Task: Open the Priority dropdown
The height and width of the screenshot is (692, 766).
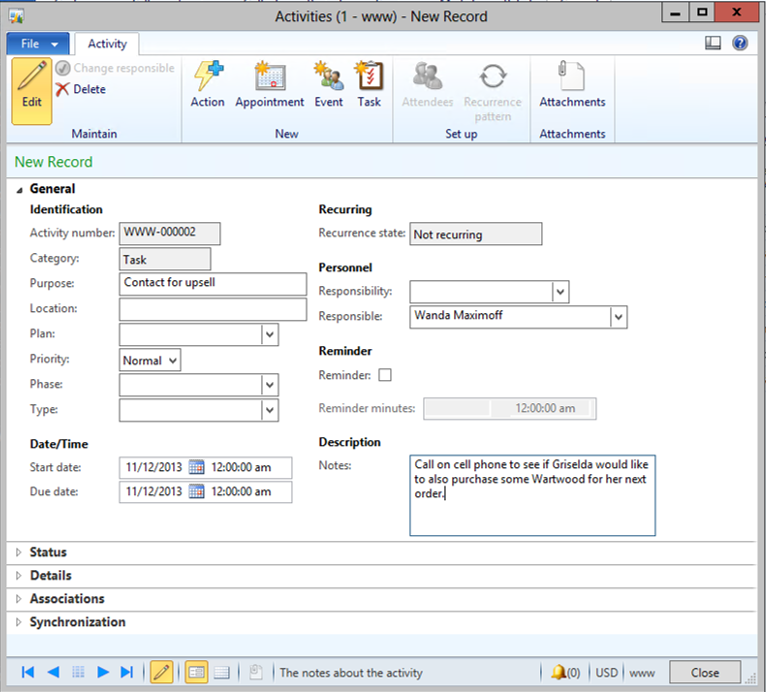Action: pyautogui.click(x=173, y=360)
